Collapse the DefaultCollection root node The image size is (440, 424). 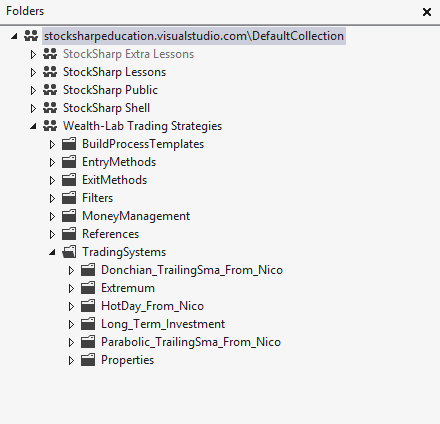click(14, 36)
